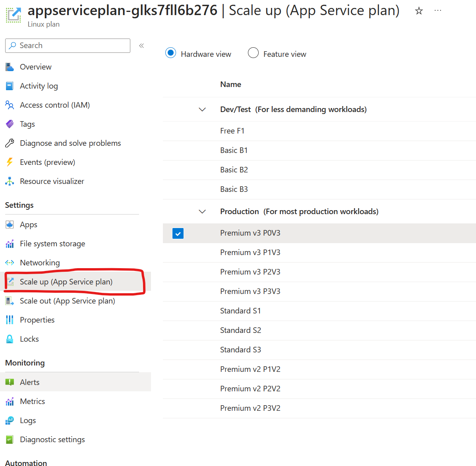The height and width of the screenshot is (466, 476).
Task: Click the Locks padlock icon
Action: (10, 339)
